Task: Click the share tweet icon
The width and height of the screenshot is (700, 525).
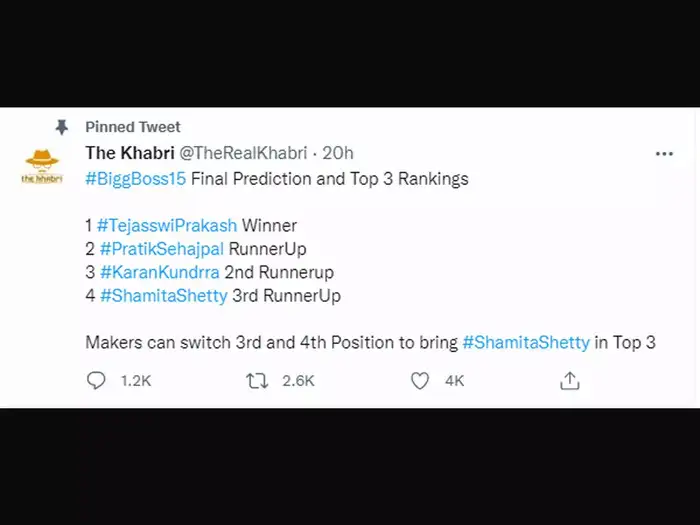Action: click(570, 380)
